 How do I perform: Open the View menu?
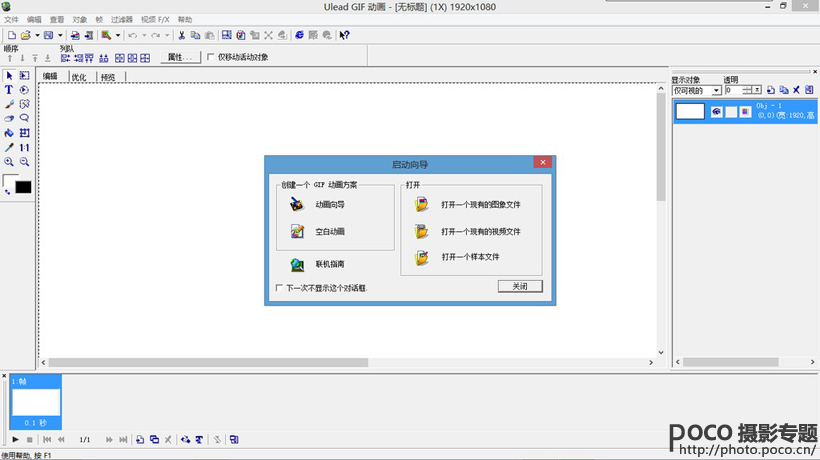coord(56,19)
